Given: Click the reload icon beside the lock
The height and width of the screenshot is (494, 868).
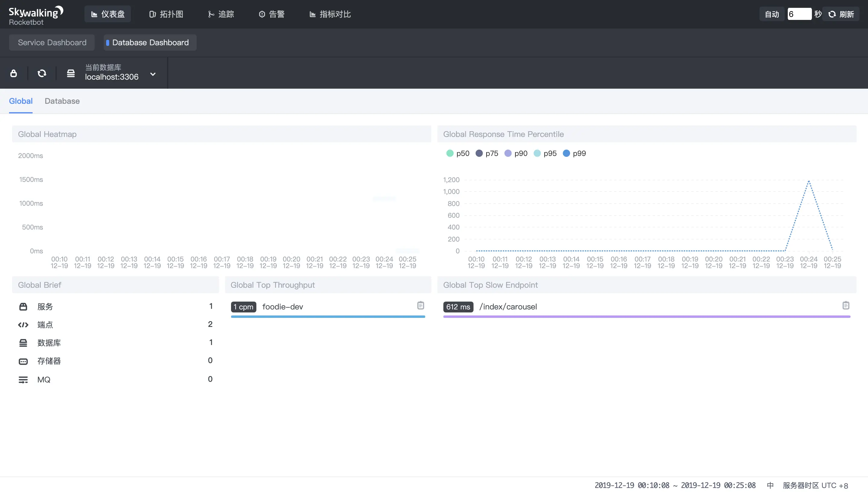Looking at the screenshot, I should pos(42,73).
